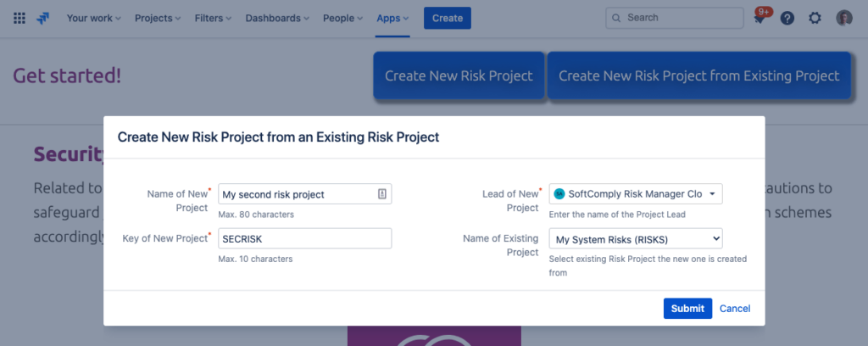The height and width of the screenshot is (346, 868).
Task: Open the notifications bell icon
Action: 759,19
